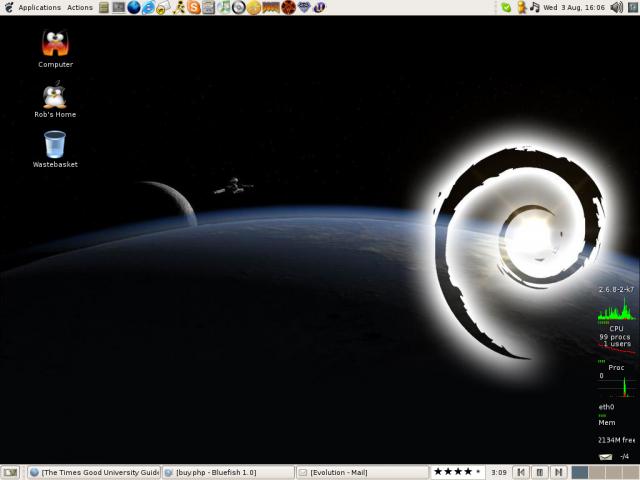The image size is (640, 480).
Task: Open the blue diamond gem launcher
Action: (x=304, y=7)
